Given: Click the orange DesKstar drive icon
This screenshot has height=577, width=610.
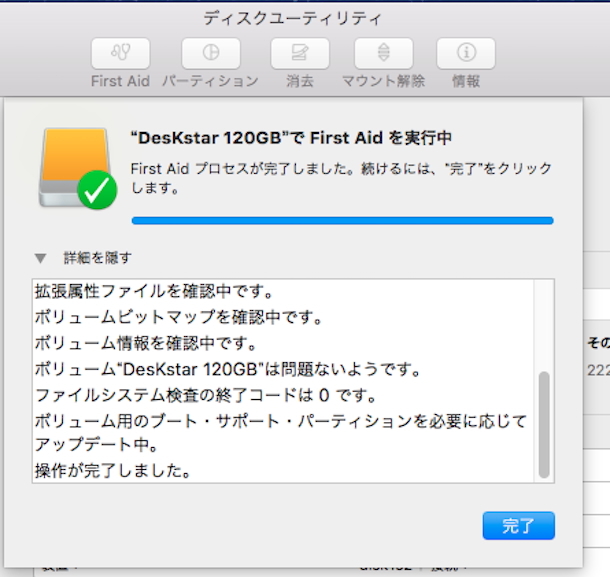Looking at the screenshot, I should (78, 168).
